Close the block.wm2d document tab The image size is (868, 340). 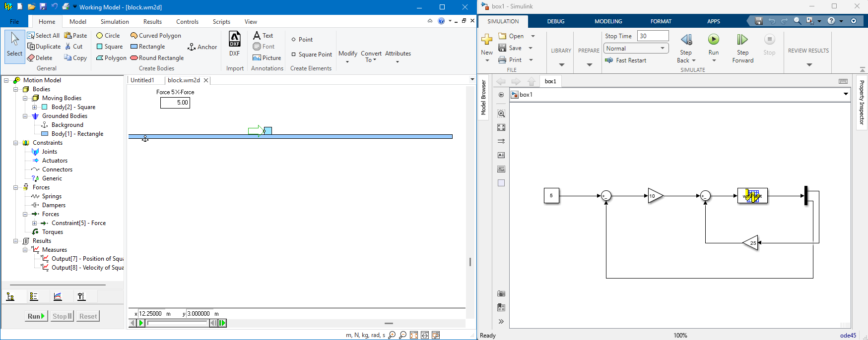tap(206, 80)
